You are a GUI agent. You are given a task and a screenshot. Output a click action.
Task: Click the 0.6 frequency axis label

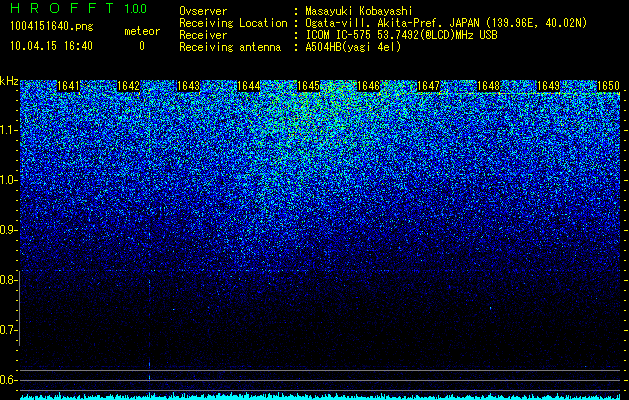click(x=8, y=380)
